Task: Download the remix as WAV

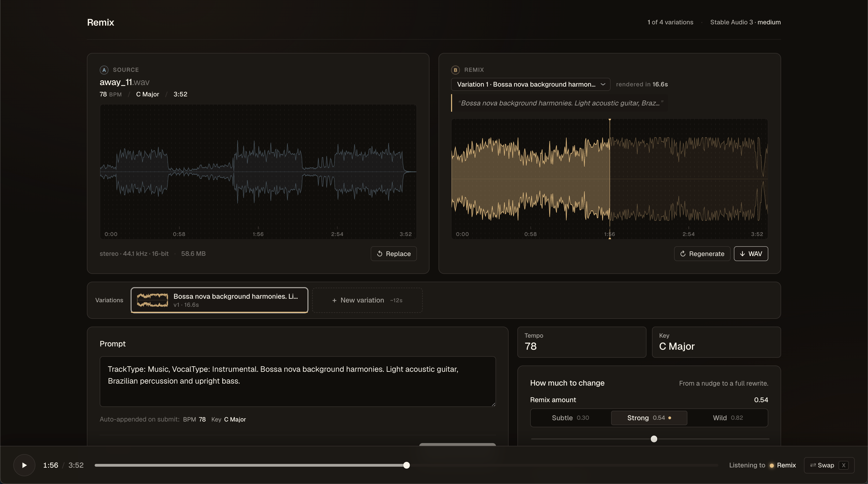Action: tap(751, 254)
